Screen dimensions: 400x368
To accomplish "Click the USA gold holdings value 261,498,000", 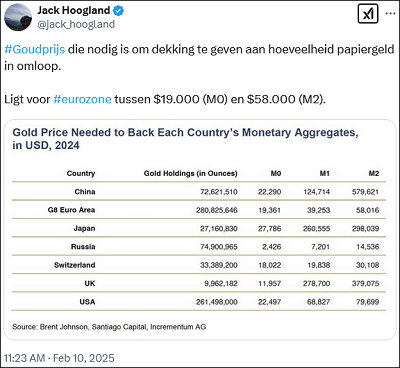I will click(x=217, y=302).
